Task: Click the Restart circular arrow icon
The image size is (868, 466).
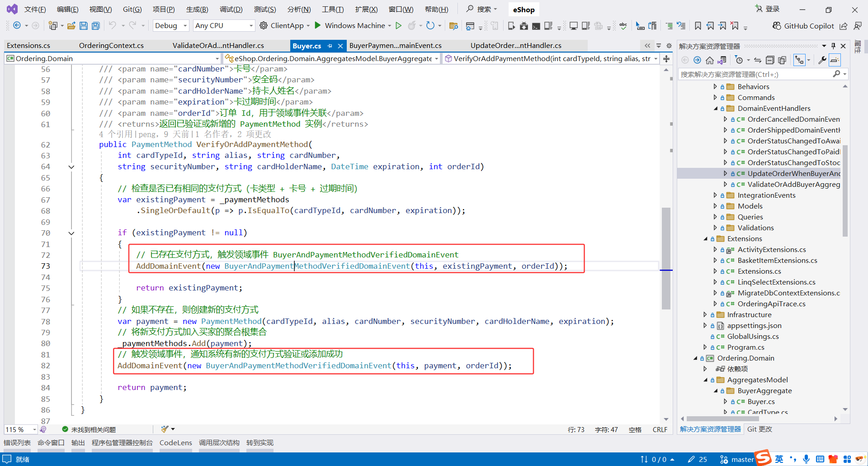Action: (430, 25)
